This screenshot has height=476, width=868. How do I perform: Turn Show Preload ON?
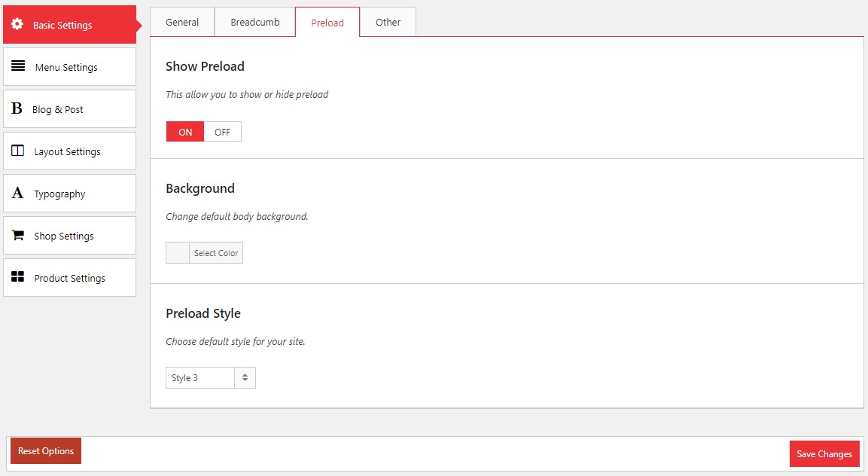point(185,132)
